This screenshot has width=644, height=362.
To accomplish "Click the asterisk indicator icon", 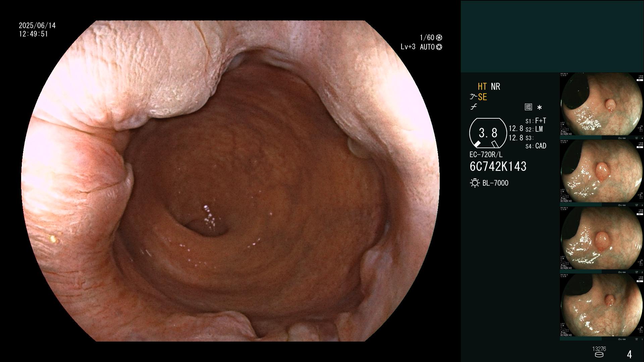I will point(539,108).
